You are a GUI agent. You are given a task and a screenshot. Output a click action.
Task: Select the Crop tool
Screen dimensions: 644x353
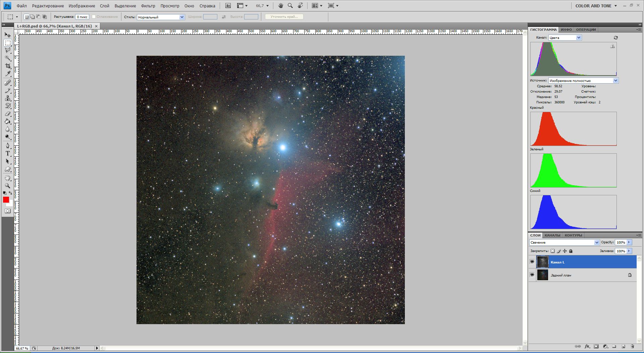[8, 66]
